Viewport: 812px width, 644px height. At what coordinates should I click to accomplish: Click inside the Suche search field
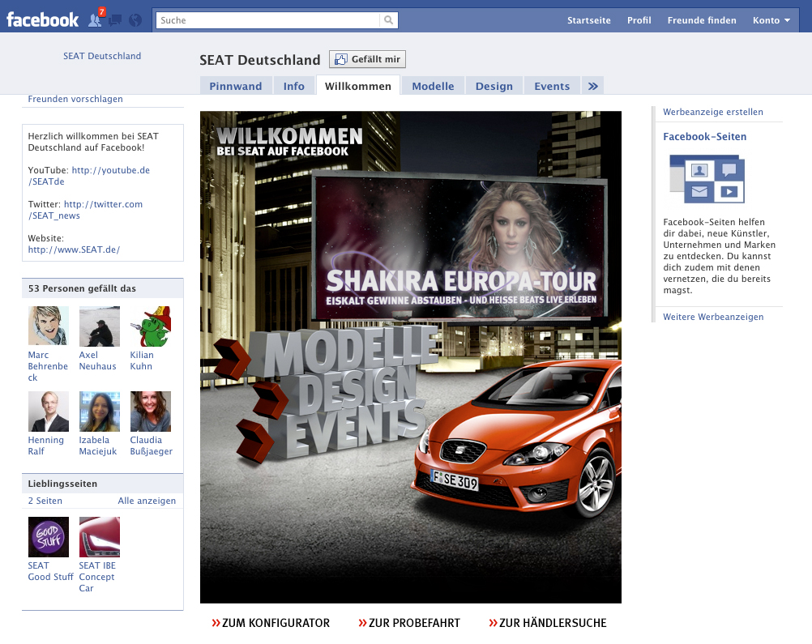pyautogui.click(x=267, y=20)
